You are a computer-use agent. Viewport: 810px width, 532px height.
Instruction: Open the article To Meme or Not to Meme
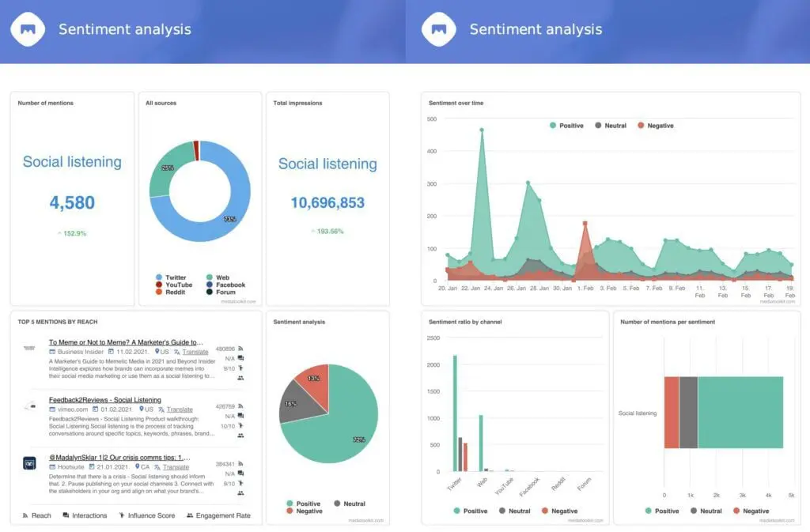tap(123, 341)
